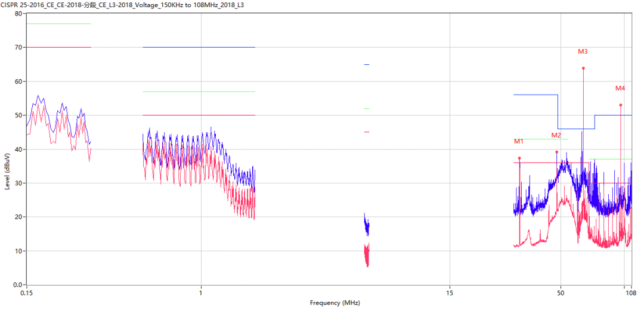The image size is (644, 309).
Task: Click the 0.15 frequency axis tick label
Action: coord(26,293)
